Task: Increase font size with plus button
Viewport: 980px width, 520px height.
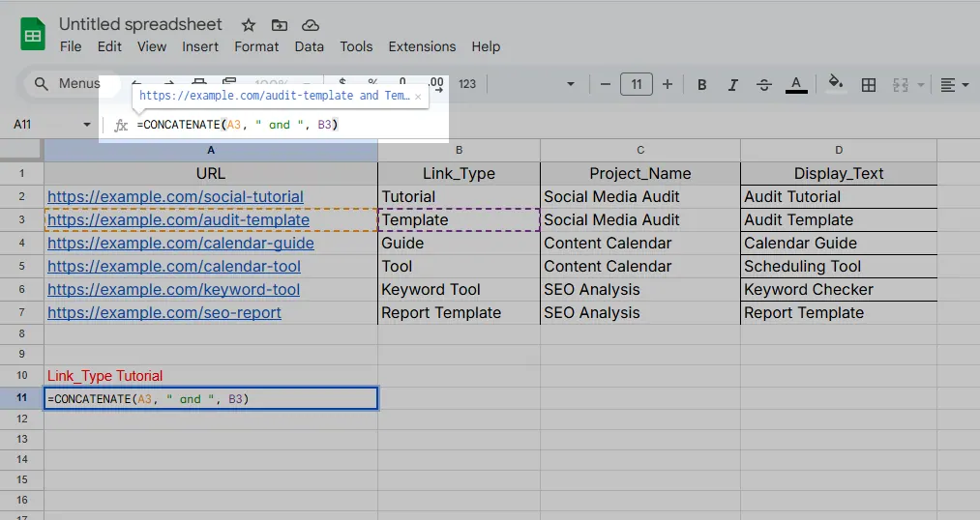Action: (x=668, y=85)
